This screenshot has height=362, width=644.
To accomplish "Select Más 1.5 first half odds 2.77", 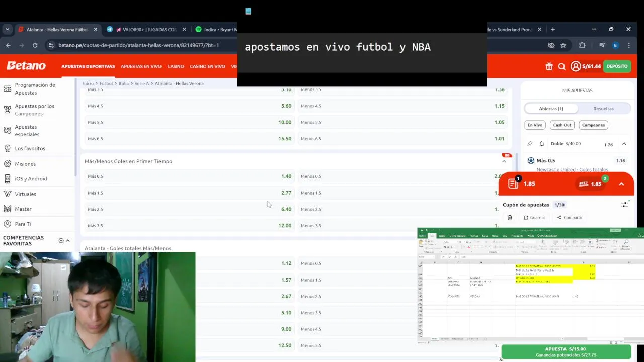I will 189,193.
